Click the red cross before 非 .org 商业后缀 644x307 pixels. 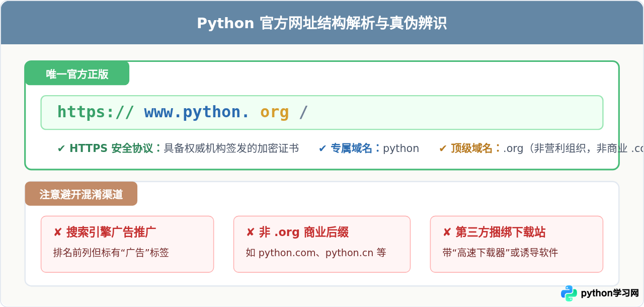(250, 233)
